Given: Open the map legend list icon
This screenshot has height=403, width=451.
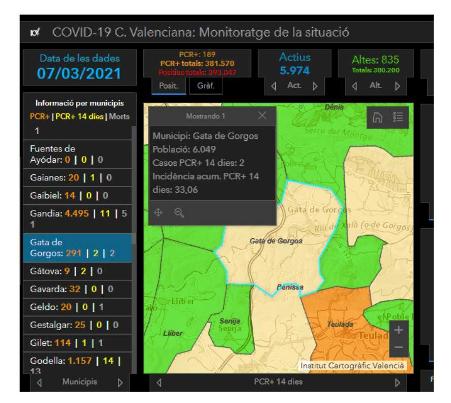Looking at the screenshot, I should click(x=398, y=117).
